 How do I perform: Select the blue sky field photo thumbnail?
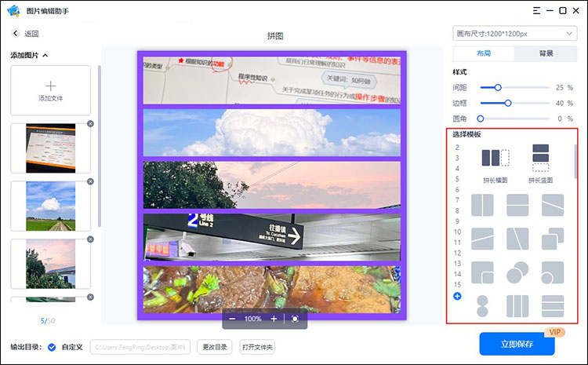click(51, 206)
